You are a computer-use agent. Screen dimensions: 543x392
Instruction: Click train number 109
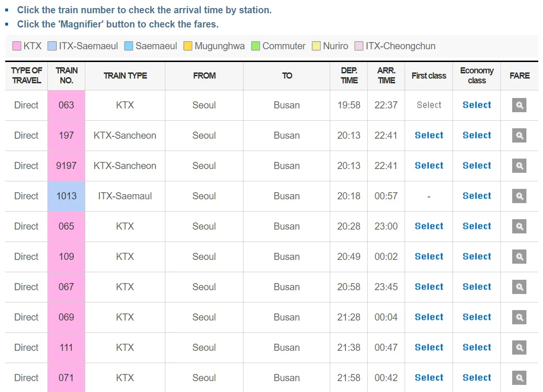point(66,257)
